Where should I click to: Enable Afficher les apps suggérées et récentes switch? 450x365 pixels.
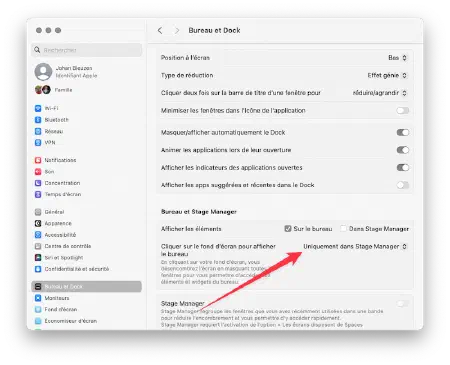pyautogui.click(x=403, y=185)
